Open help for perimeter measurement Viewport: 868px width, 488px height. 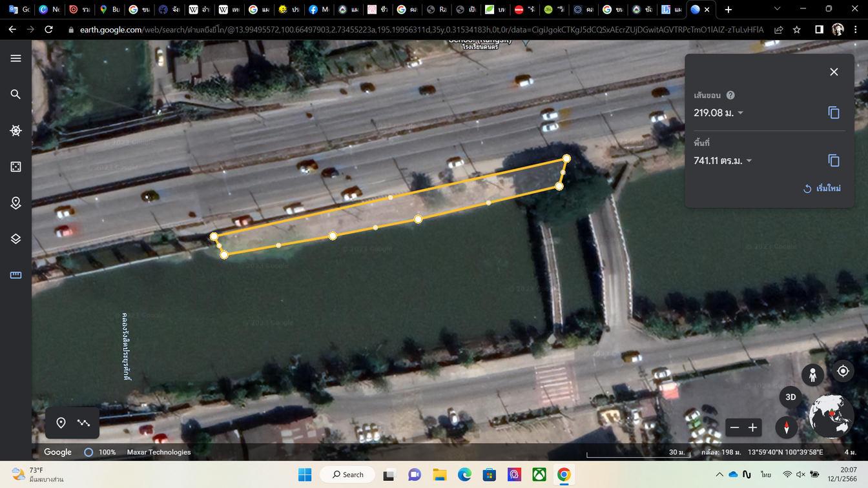(730, 95)
